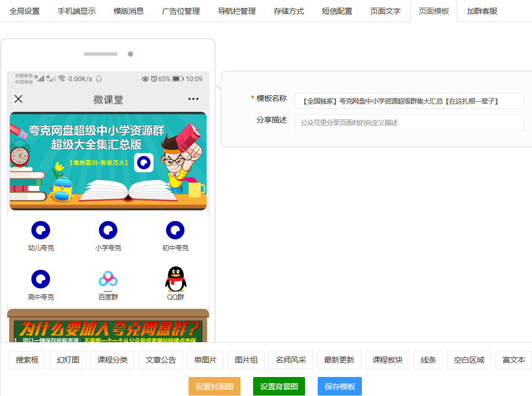Switch to the 全局设置 tab
The width and height of the screenshot is (532, 396).
[x=25, y=11]
